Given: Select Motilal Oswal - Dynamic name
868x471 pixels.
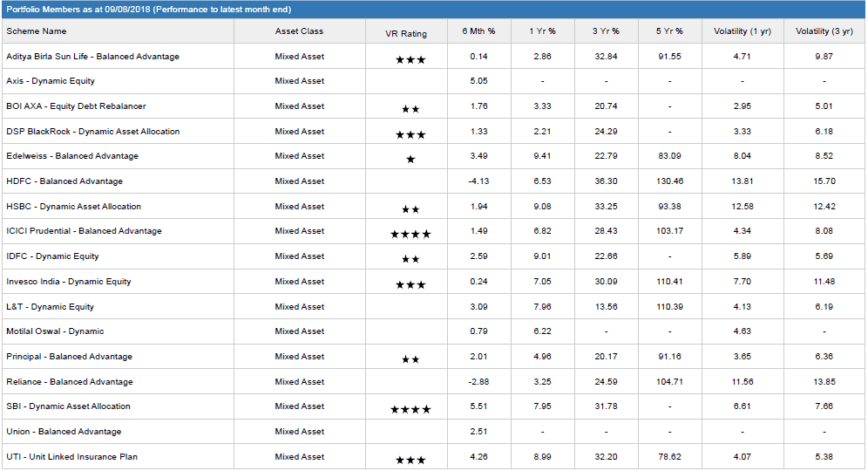Looking at the screenshot, I should click(56, 331).
